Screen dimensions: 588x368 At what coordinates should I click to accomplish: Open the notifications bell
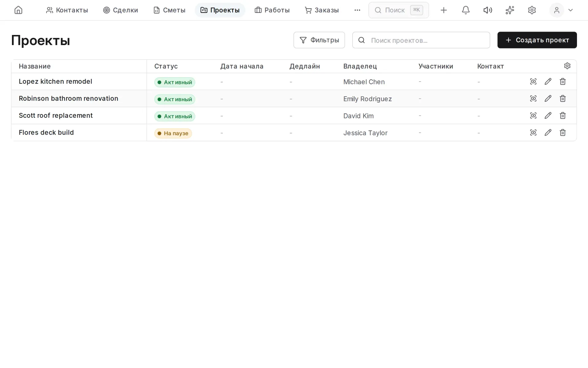[x=466, y=10]
